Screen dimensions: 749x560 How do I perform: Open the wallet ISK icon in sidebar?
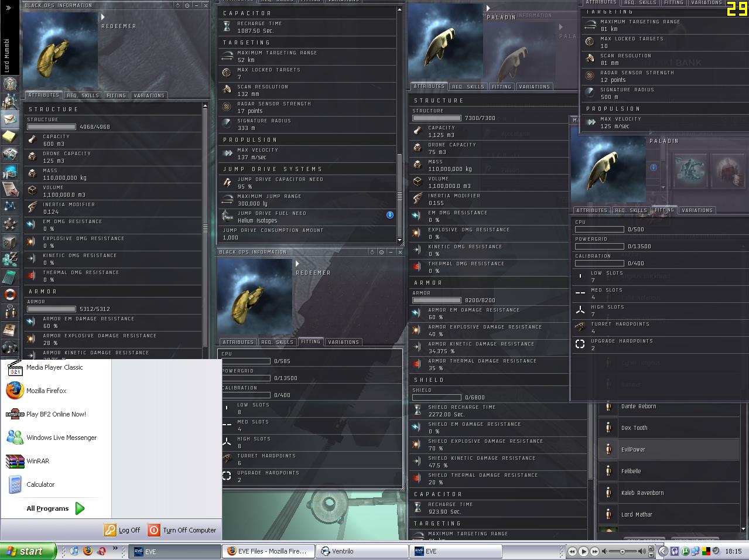tap(9, 259)
